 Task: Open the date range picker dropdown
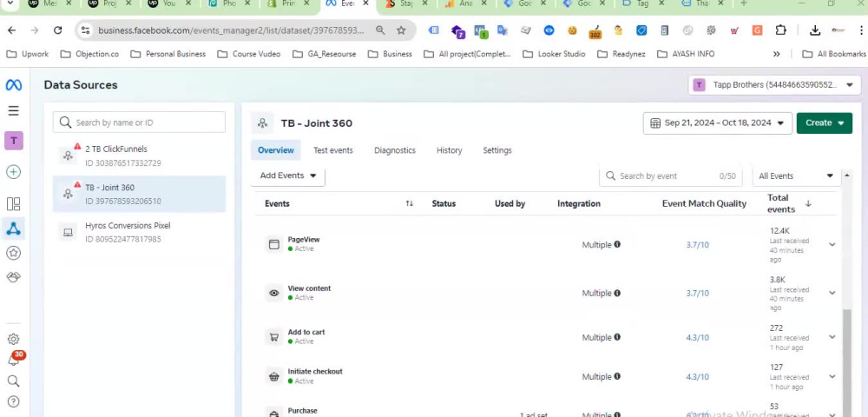click(x=718, y=123)
